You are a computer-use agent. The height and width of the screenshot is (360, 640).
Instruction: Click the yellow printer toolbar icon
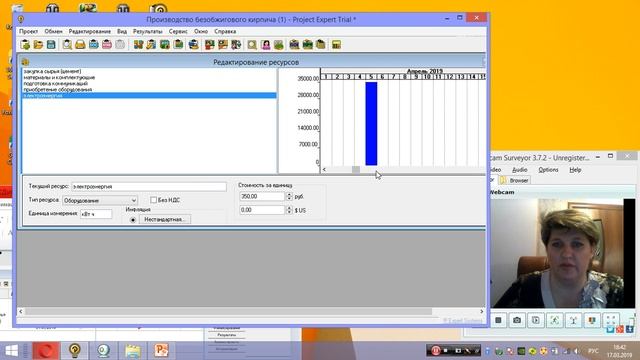click(80, 44)
